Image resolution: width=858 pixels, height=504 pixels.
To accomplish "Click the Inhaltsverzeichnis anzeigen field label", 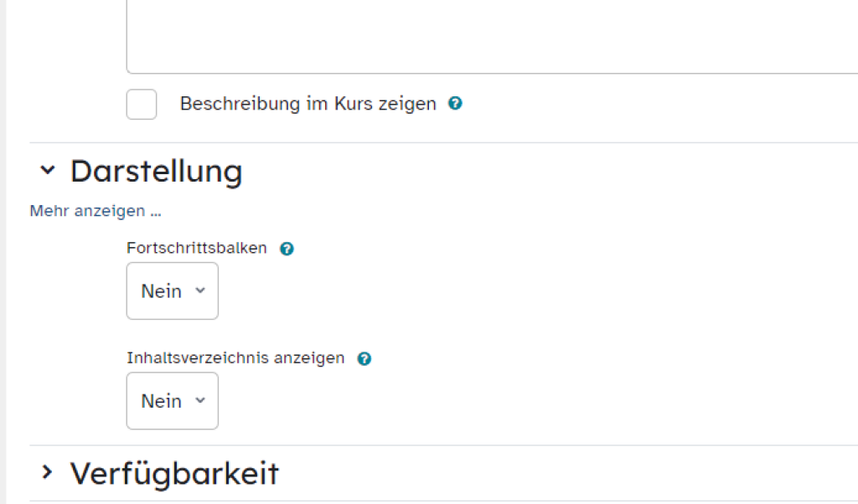I will tap(235, 357).
